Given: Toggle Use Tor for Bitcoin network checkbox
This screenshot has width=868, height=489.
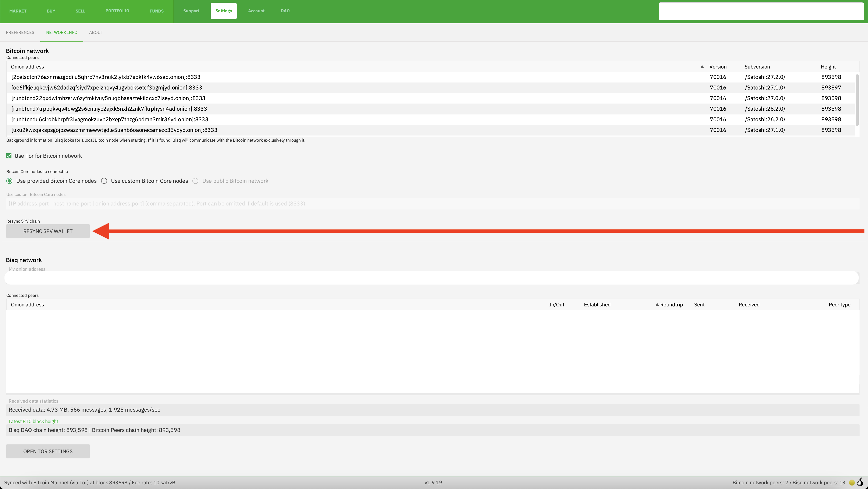Looking at the screenshot, I should [x=9, y=156].
